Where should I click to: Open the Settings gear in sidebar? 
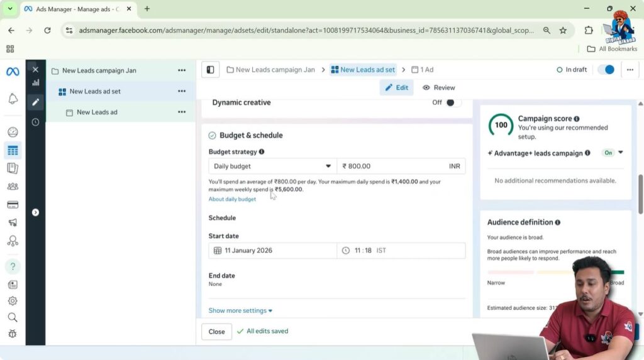point(13,300)
